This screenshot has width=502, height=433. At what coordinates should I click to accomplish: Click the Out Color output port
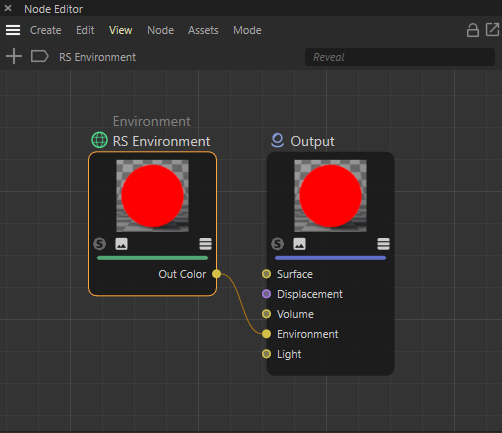216,274
